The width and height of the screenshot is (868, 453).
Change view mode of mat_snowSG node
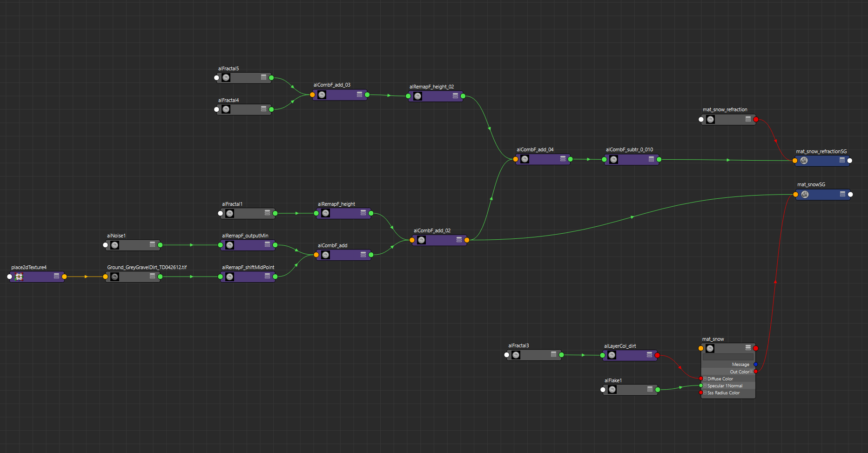coord(842,194)
